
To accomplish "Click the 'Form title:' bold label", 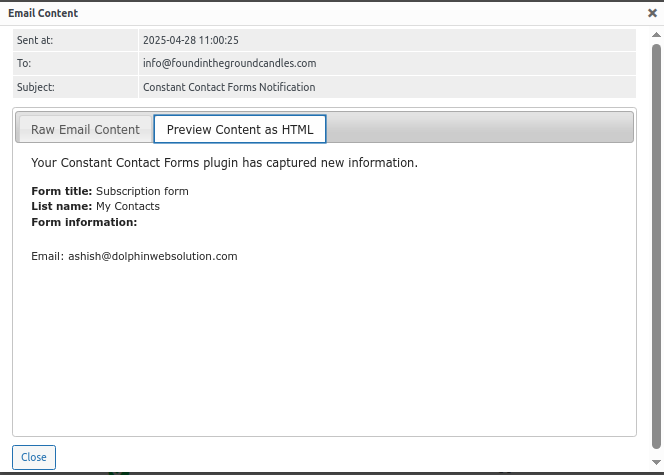I will 62,191.
